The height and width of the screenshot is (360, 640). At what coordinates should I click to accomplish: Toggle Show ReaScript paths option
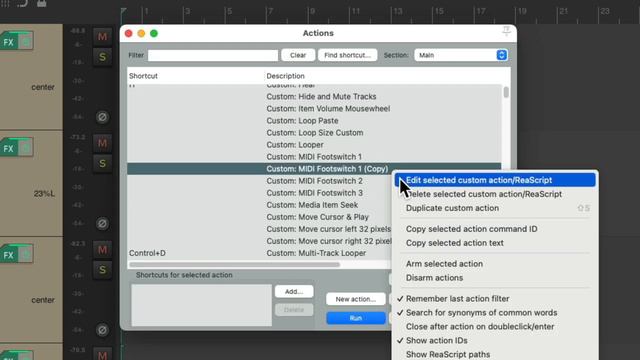click(x=495, y=354)
